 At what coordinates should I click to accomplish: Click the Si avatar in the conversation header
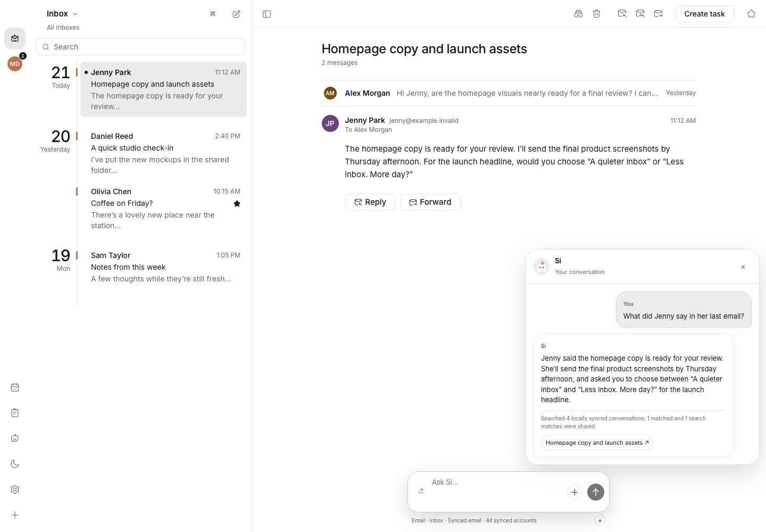542,266
